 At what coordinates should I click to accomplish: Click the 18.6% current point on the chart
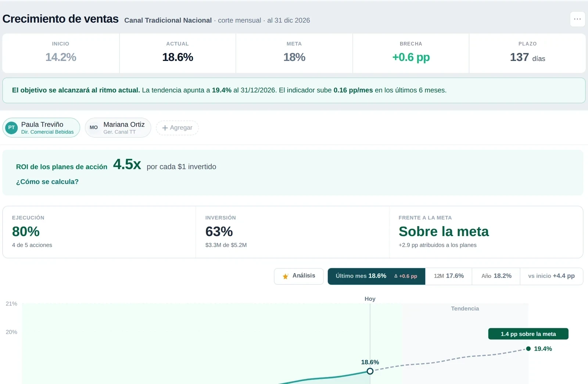coord(370,371)
